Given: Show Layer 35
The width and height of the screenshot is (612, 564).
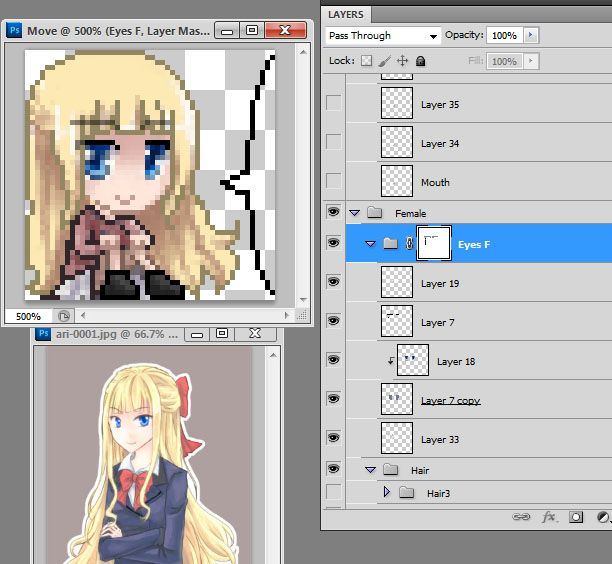Looking at the screenshot, I should click(333, 103).
